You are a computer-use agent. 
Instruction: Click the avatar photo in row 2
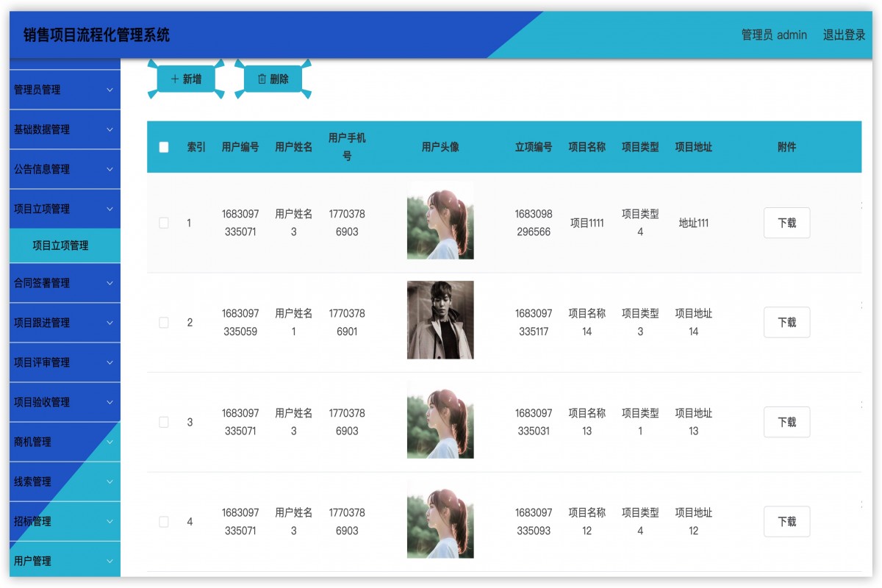click(440, 321)
